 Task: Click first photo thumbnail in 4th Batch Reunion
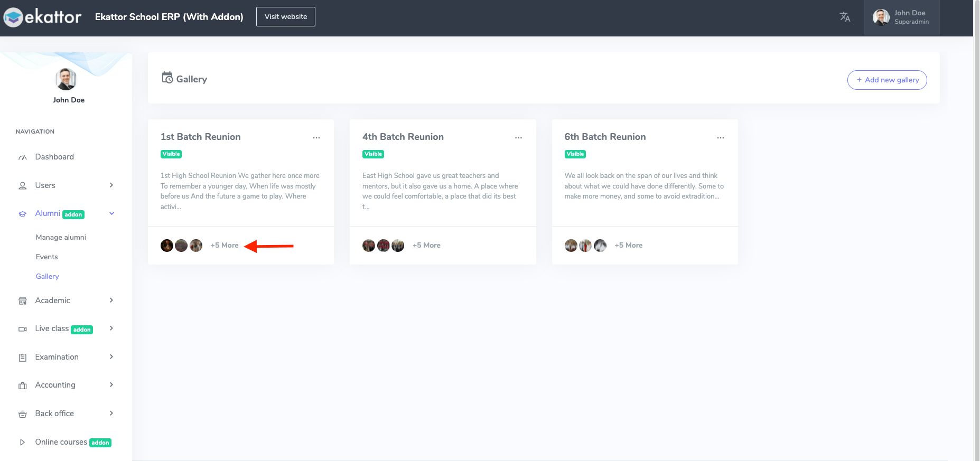pyautogui.click(x=369, y=246)
